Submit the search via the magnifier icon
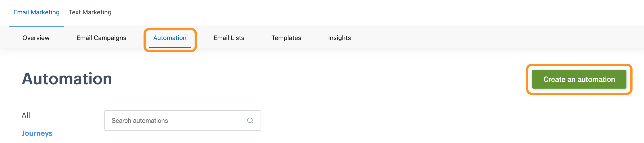 coord(250,121)
